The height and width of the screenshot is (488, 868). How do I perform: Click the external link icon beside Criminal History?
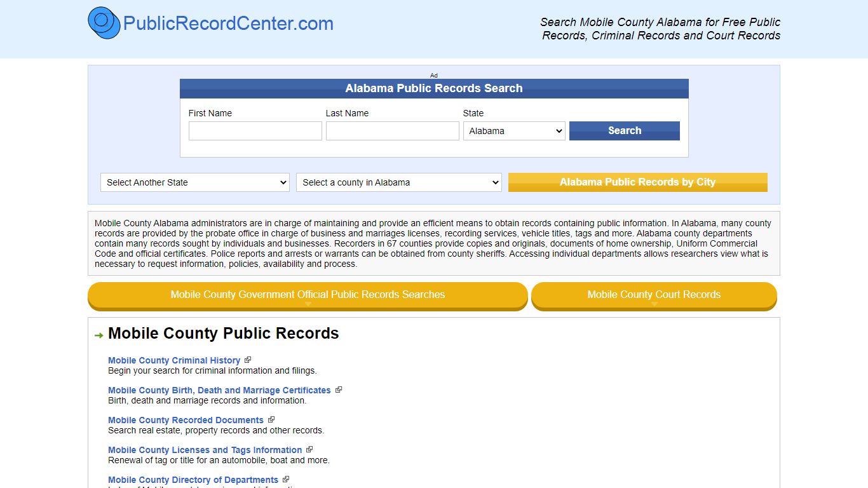click(x=248, y=360)
